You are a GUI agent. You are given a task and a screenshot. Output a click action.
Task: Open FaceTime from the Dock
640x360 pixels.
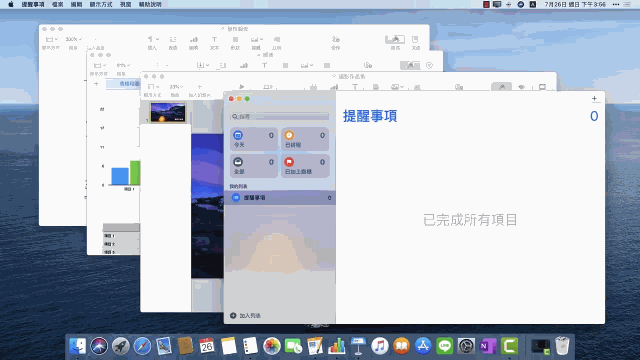pos(293,346)
